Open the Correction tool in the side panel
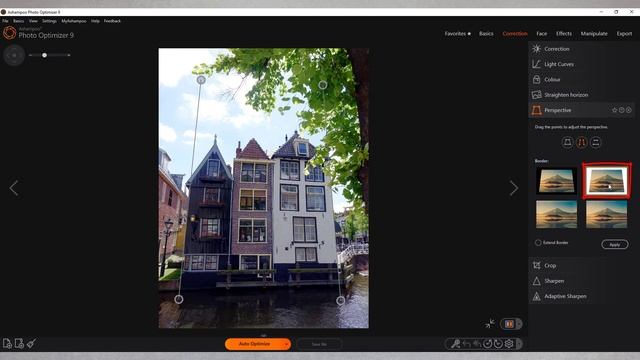 click(x=582, y=49)
